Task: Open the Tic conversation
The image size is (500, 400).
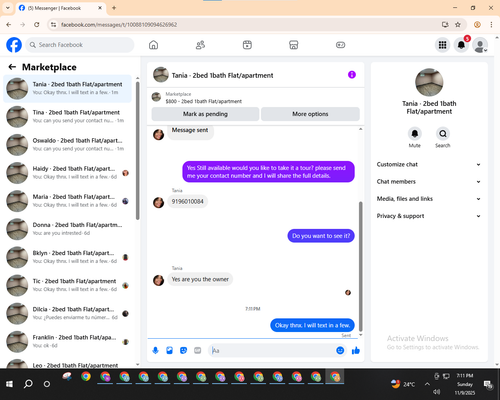Action: [67, 285]
